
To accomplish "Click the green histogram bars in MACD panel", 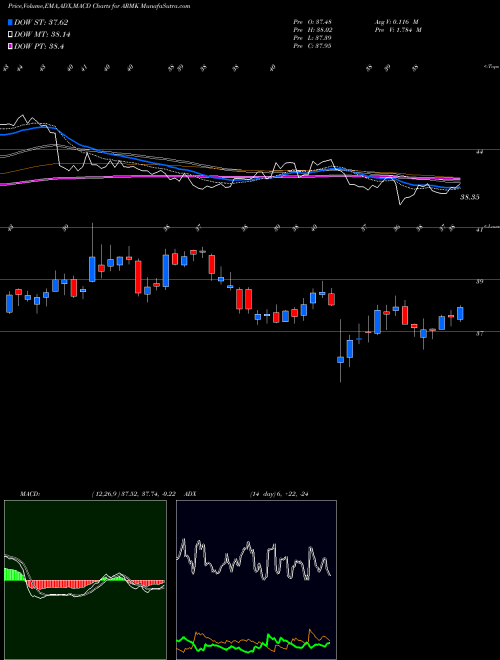I will pos(14,575).
